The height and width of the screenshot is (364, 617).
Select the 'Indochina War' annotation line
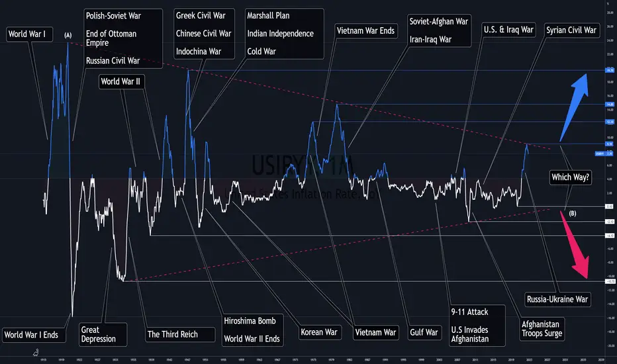coord(199,52)
